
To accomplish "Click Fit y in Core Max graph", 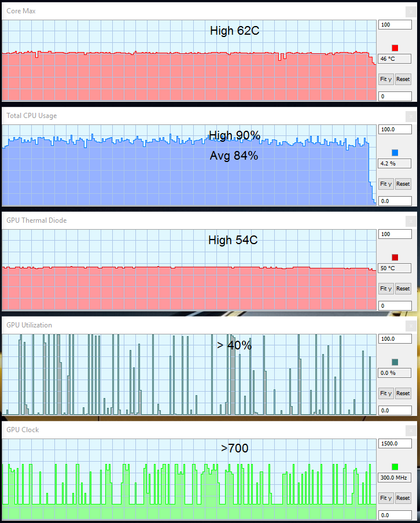I will pyautogui.click(x=386, y=79).
